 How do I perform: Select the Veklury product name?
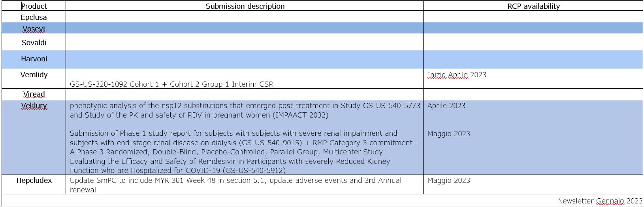(34, 106)
